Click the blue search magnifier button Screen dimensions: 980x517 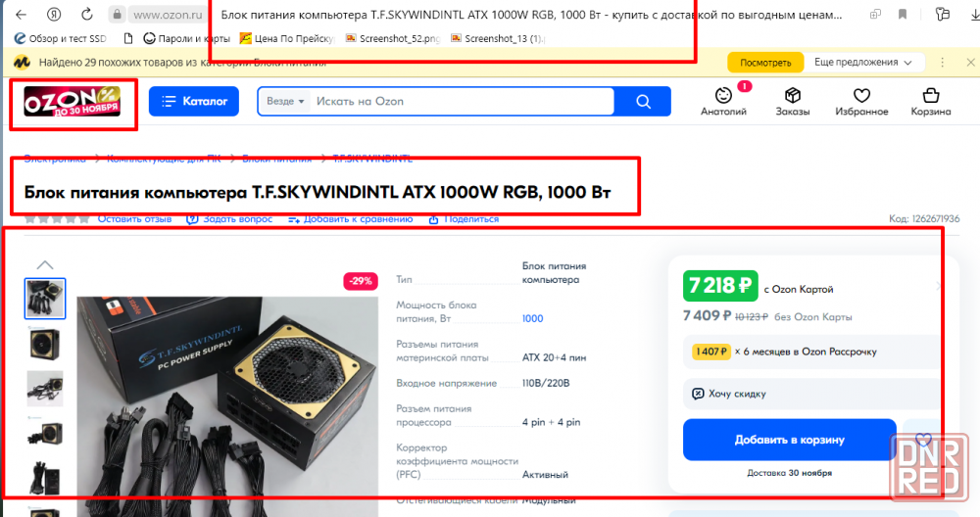tap(643, 101)
